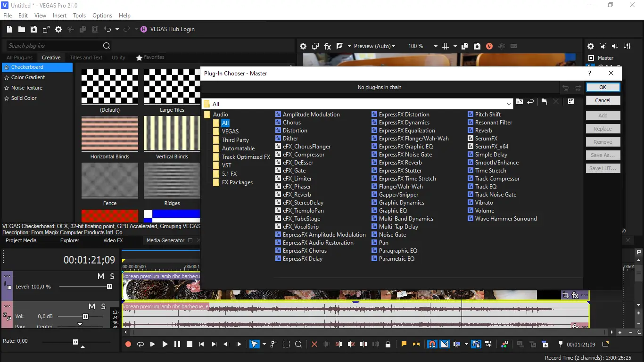Switch to the Video FX tab
The image size is (644, 362).
[x=113, y=240]
